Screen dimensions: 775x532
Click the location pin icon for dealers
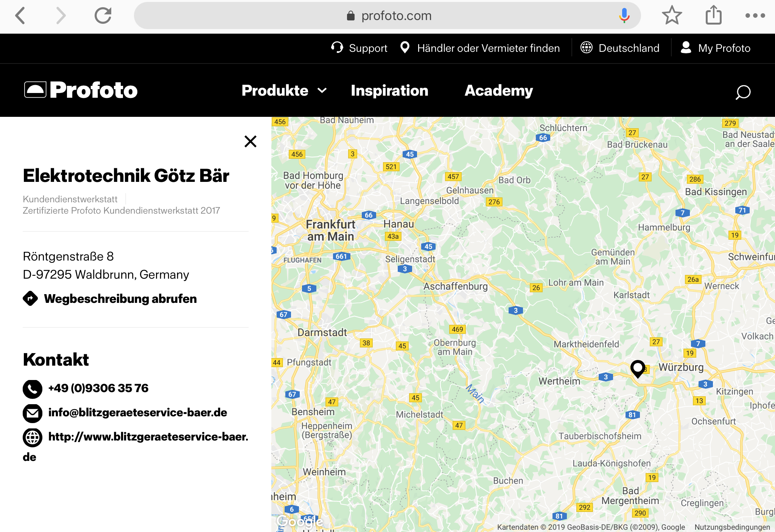(x=405, y=48)
